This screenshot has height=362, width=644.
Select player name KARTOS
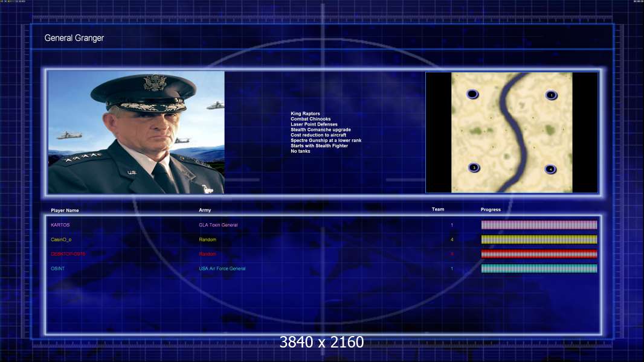pyautogui.click(x=60, y=225)
